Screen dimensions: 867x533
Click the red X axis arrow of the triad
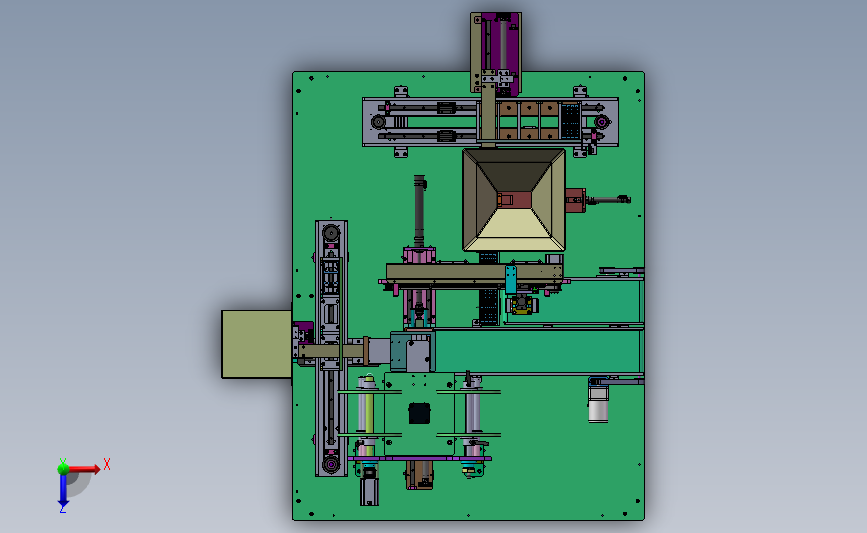(x=84, y=469)
